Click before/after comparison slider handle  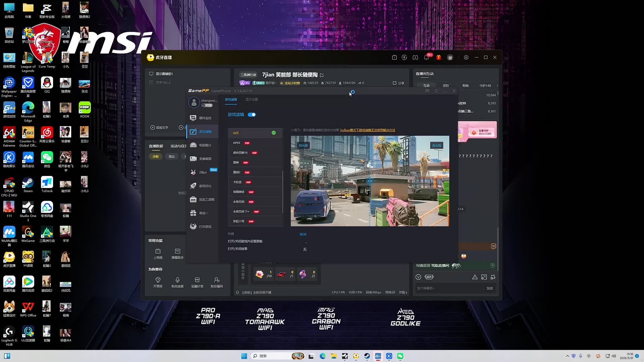point(369,181)
